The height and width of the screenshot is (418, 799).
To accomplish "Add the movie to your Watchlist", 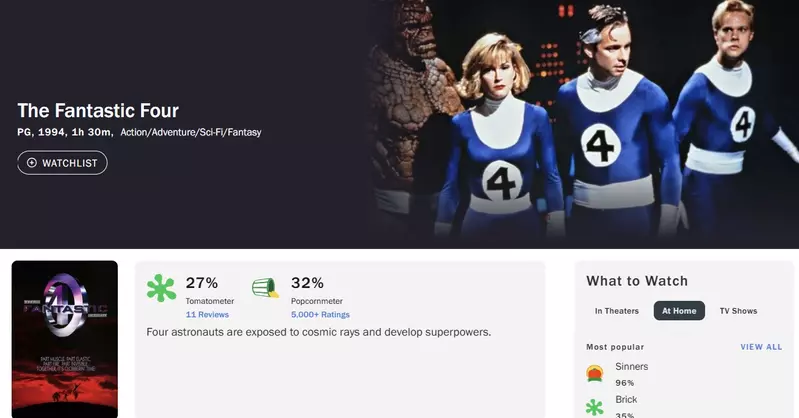I will tap(62, 162).
